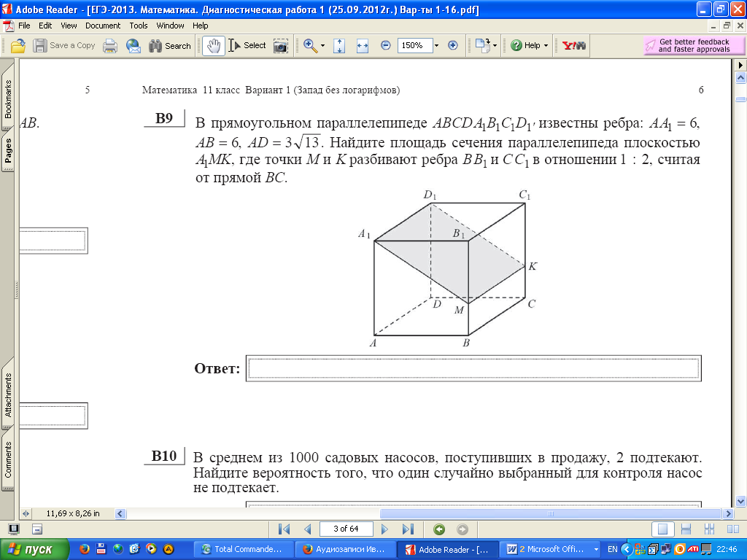Go to first page button
Viewport: 747px width, 560px height.
point(284,529)
